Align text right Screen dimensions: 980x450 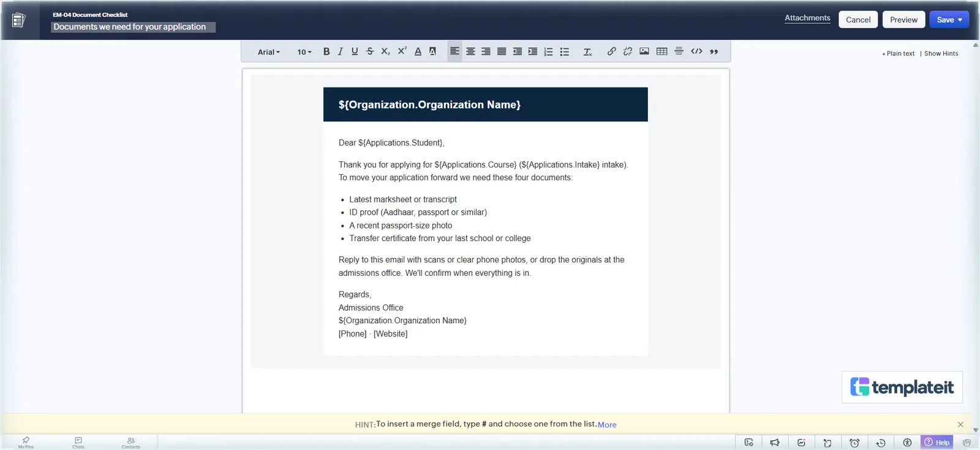coord(486,51)
